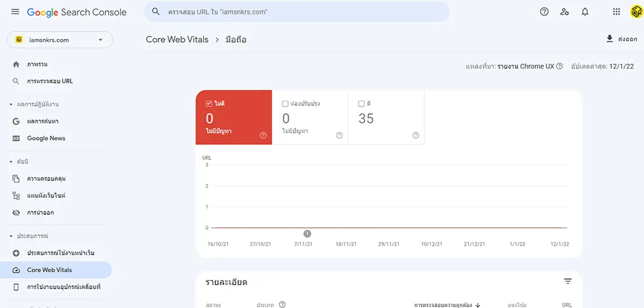Click the home icon for ภาพรวม

tap(16, 65)
